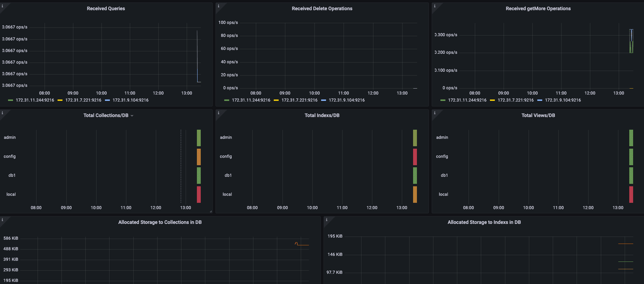Click the blue spike line in Received Queries graph

(x=197, y=56)
